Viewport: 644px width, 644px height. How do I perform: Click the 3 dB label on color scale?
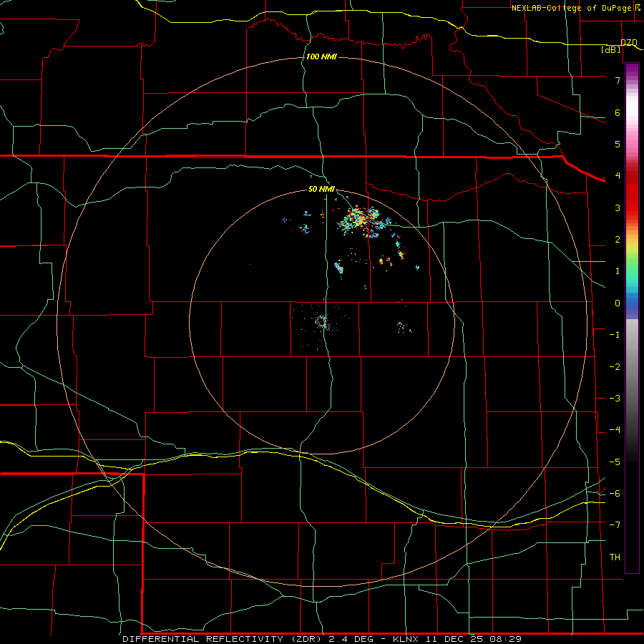tap(617, 208)
